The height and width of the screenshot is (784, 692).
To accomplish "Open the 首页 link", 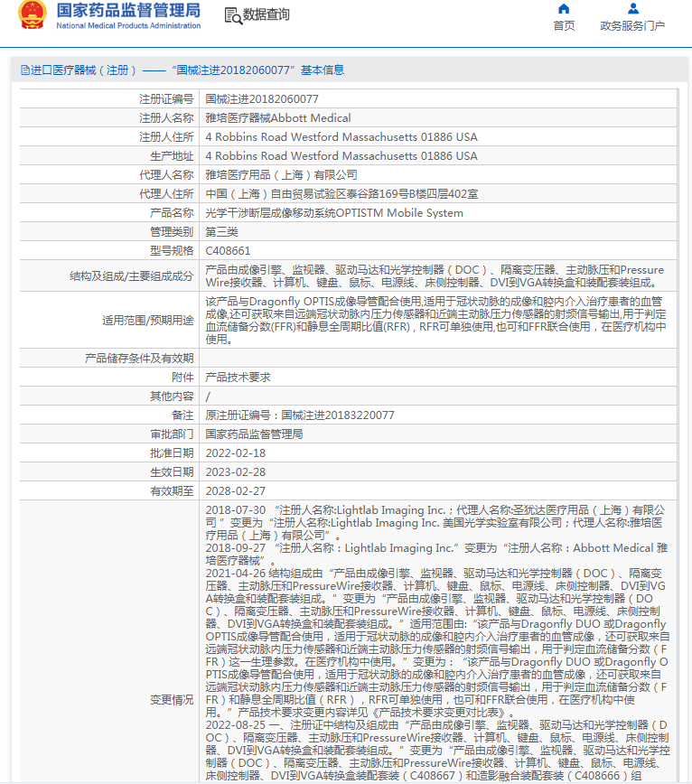I will [564, 25].
